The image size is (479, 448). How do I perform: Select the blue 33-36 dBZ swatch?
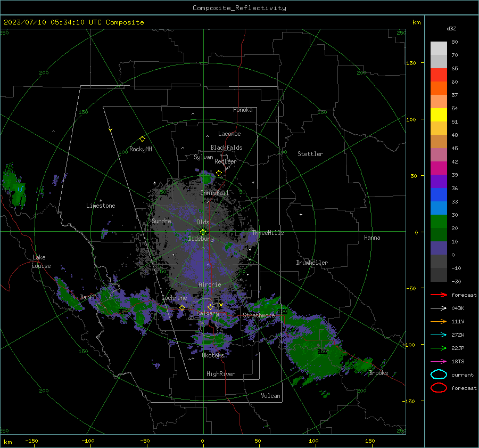point(439,195)
